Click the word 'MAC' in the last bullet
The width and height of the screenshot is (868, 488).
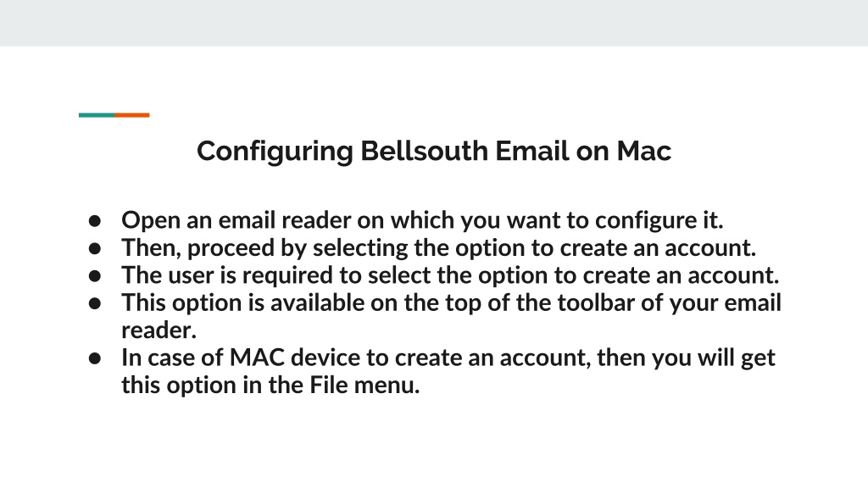pos(257,358)
